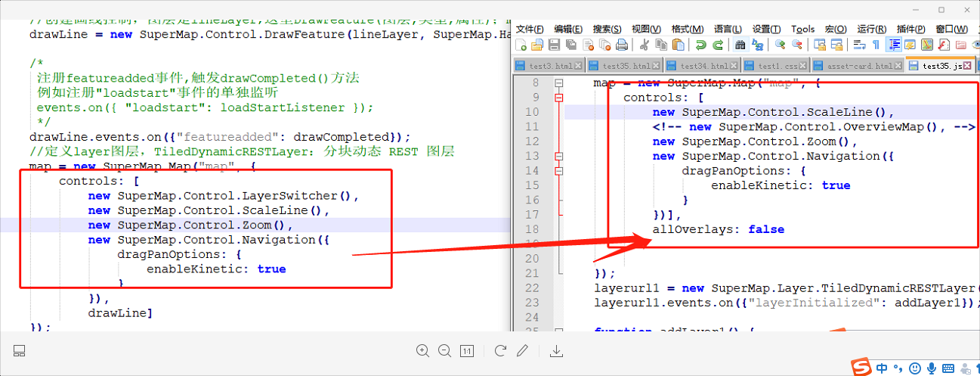Image resolution: width=980 pixels, height=376 pixels.
Task: Save the current file with floppy icon
Action: [x=554, y=45]
